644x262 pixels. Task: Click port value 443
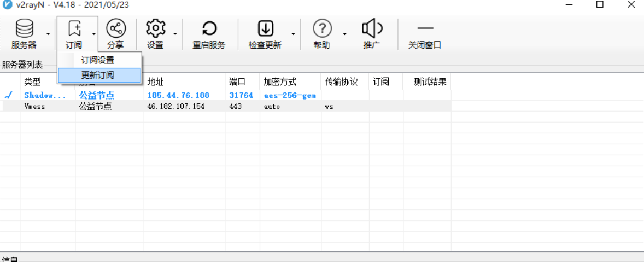coord(235,106)
